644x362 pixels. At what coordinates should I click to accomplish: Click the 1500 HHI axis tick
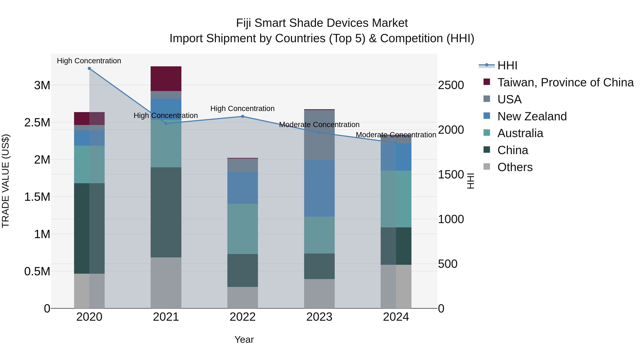click(451, 175)
